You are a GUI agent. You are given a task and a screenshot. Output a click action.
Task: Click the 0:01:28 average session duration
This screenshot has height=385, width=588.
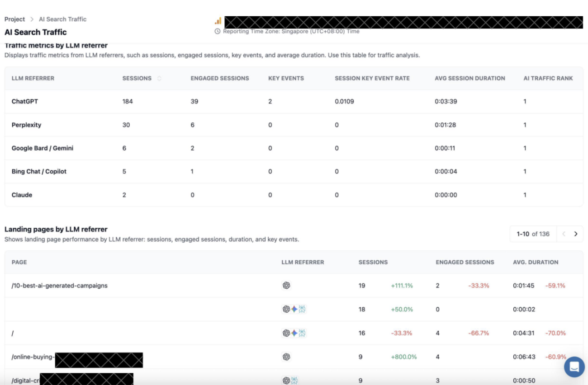tap(446, 125)
